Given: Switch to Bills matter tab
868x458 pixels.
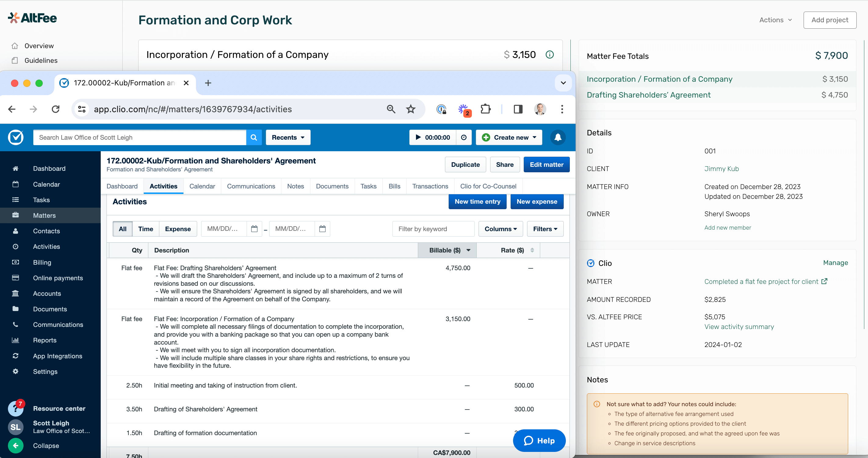Looking at the screenshot, I should [x=395, y=186].
